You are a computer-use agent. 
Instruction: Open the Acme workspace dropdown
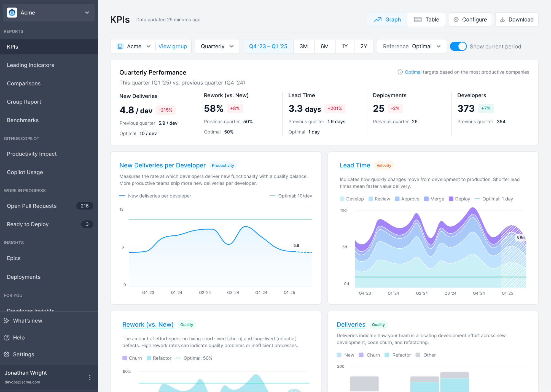tap(87, 13)
